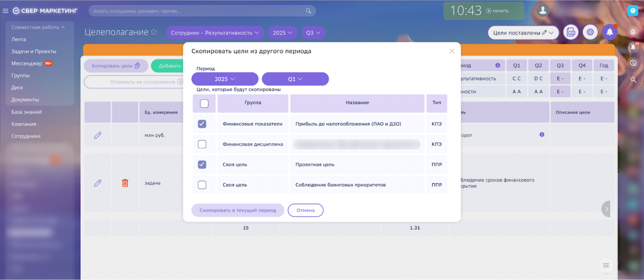This screenshot has width=644, height=280.
Task: Open the 2025 year dropdown in dialog
Action: 225,79
